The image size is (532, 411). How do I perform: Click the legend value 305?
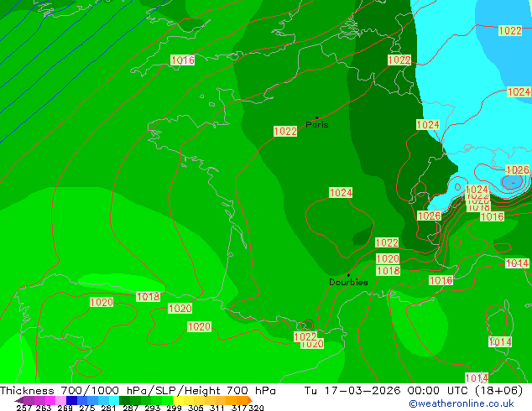[x=195, y=408]
